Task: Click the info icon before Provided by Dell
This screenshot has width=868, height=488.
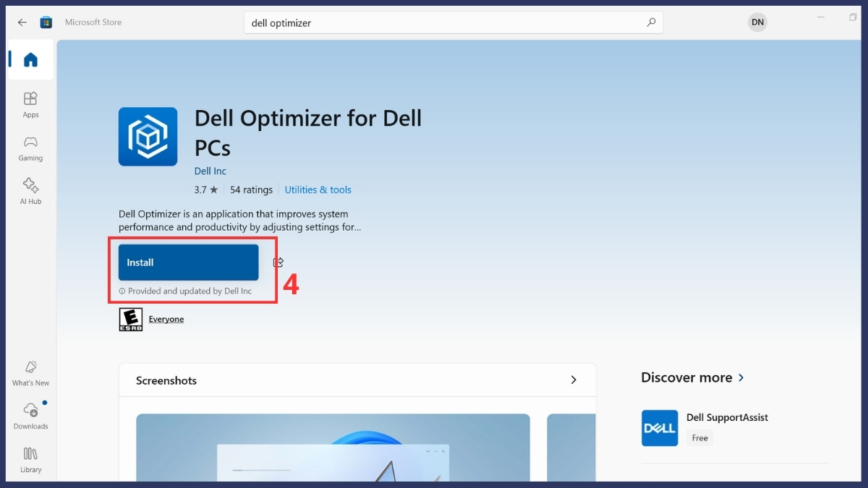Action: click(122, 291)
